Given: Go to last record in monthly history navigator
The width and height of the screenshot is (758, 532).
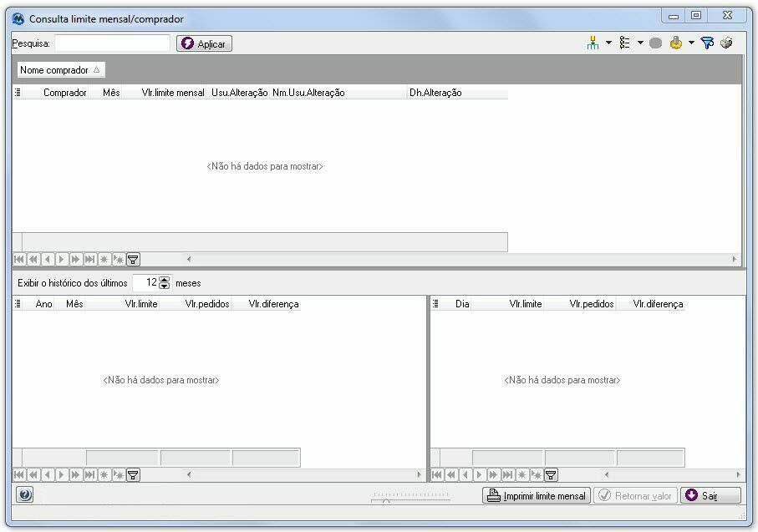Looking at the screenshot, I should pyautogui.click(x=90, y=475).
